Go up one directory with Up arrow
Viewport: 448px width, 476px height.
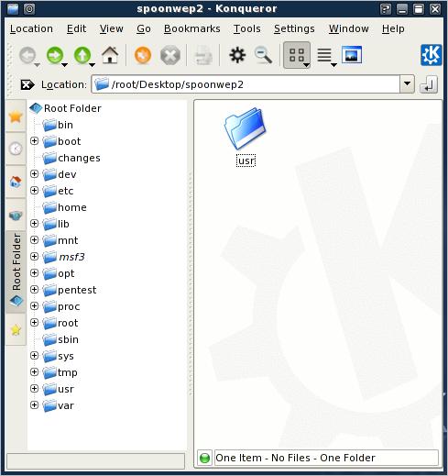[82, 55]
